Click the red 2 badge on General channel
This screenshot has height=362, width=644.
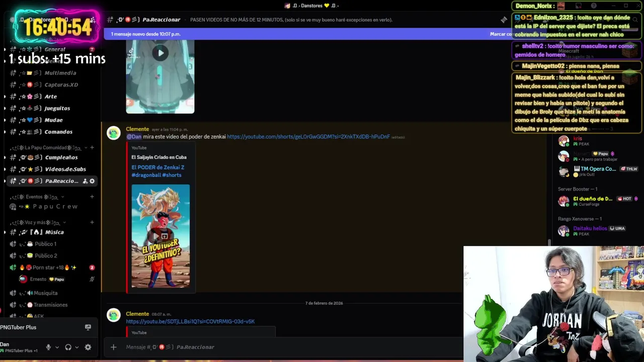92,49
